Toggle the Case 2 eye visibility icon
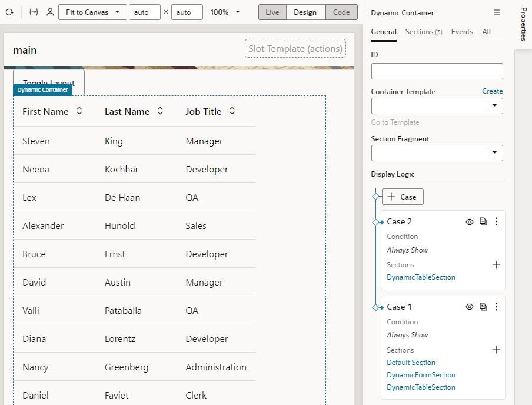This screenshot has height=405, width=532. tap(469, 222)
